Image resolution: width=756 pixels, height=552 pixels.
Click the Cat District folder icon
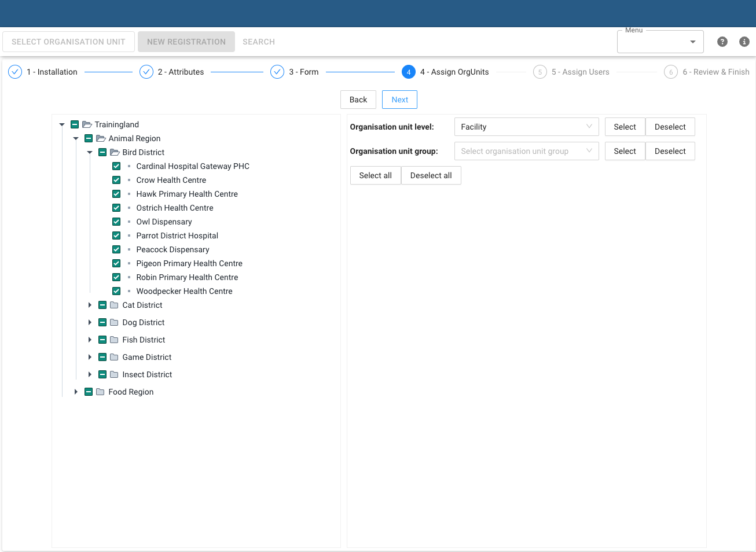pyautogui.click(x=114, y=305)
